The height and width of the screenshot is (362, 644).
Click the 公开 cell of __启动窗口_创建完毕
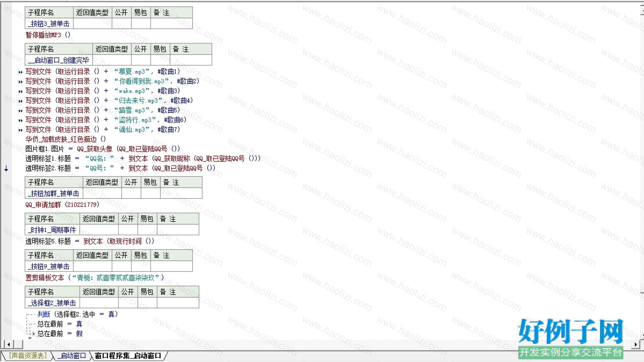point(141,60)
